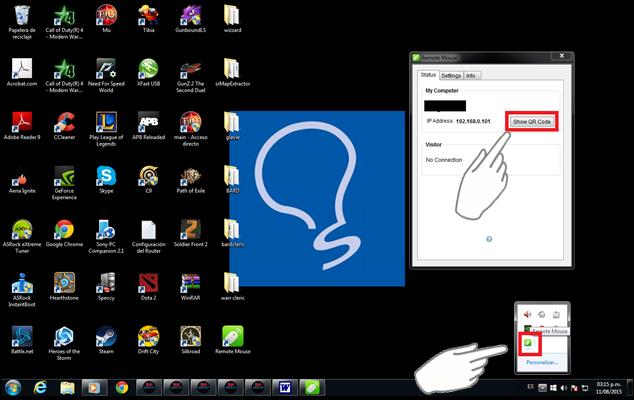This screenshot has width=634, height=400.
Task: Select the Google Chrome desktop shortcut
Action: coord(64,233)
